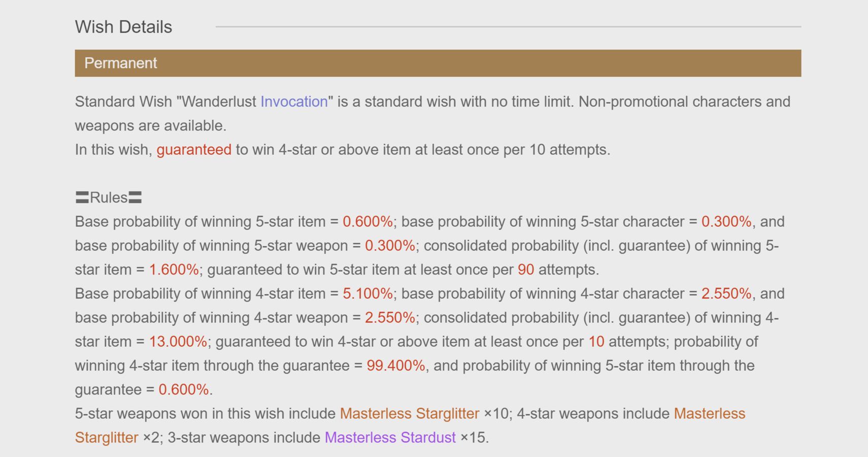The width and height of the screenshot is (868, 457).
Task: Click the red guaranteed text
Action: [x=194, y=150]
